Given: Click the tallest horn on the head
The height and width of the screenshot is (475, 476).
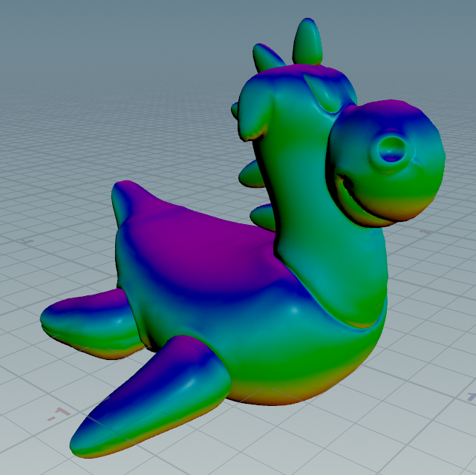Looking at the screenshot, I should [x=307, y=42].
